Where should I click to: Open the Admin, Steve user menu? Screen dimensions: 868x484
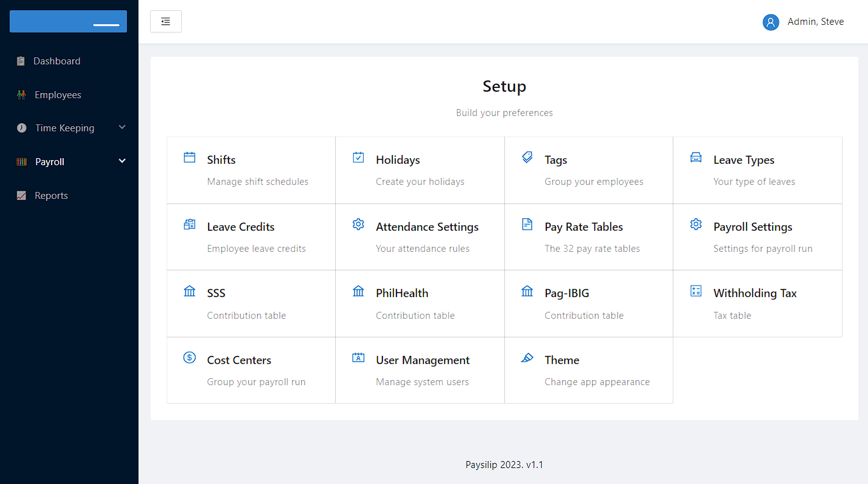815,22
